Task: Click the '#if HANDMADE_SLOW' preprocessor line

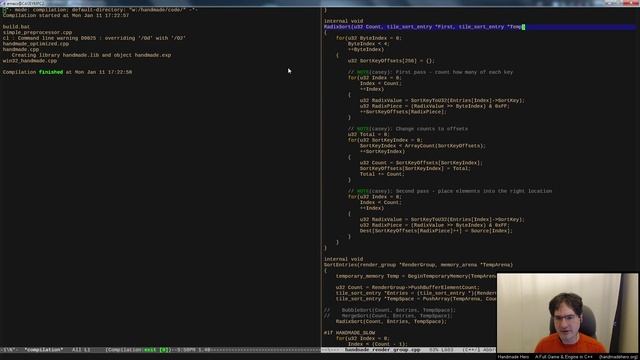Action: (x=349, y=333)
